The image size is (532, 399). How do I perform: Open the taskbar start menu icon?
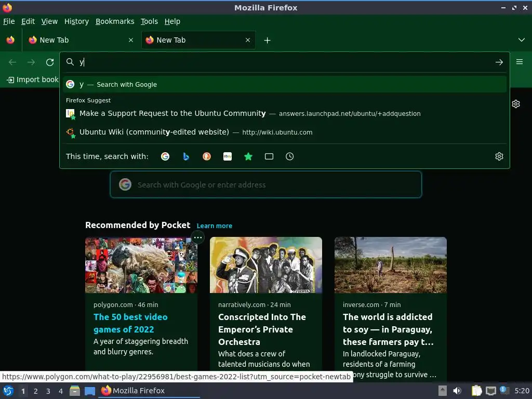point(8,391)
